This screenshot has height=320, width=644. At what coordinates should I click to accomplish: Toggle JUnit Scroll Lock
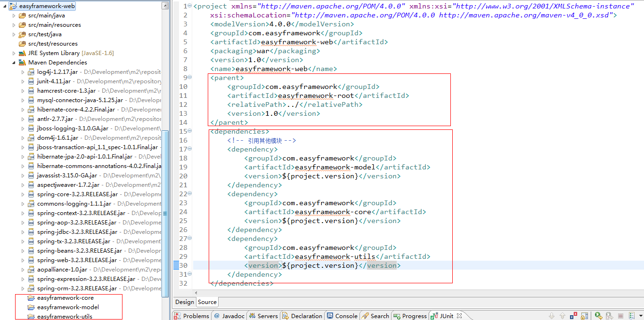click(585, 316)
